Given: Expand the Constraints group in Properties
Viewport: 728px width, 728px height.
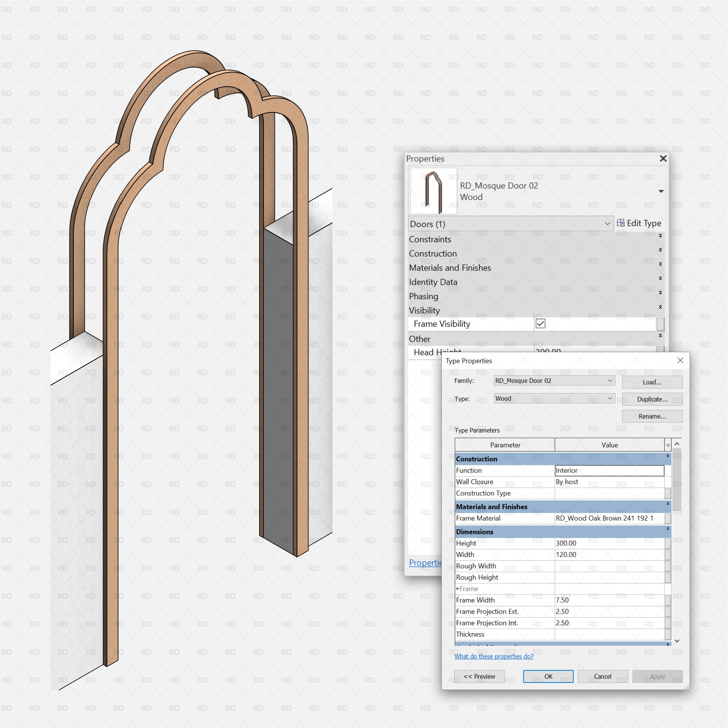Looking at the screenshot, I should pyautogui.click(x=660, y=235).
